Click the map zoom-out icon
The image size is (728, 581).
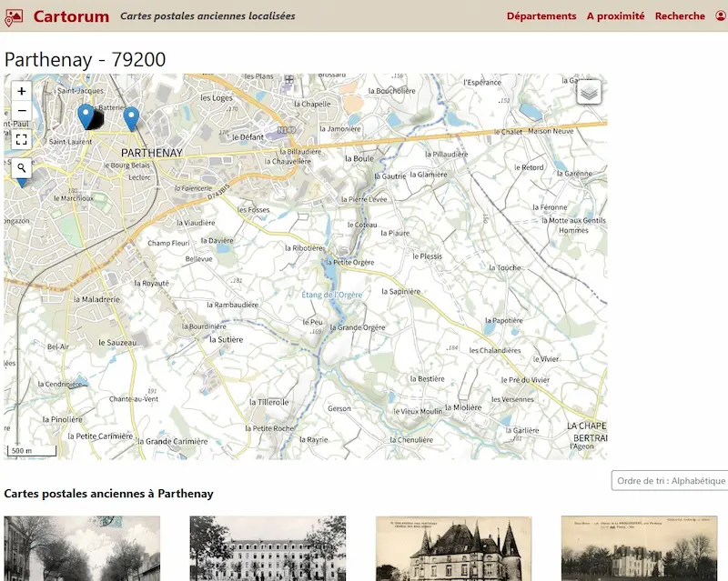coord(20,110)
